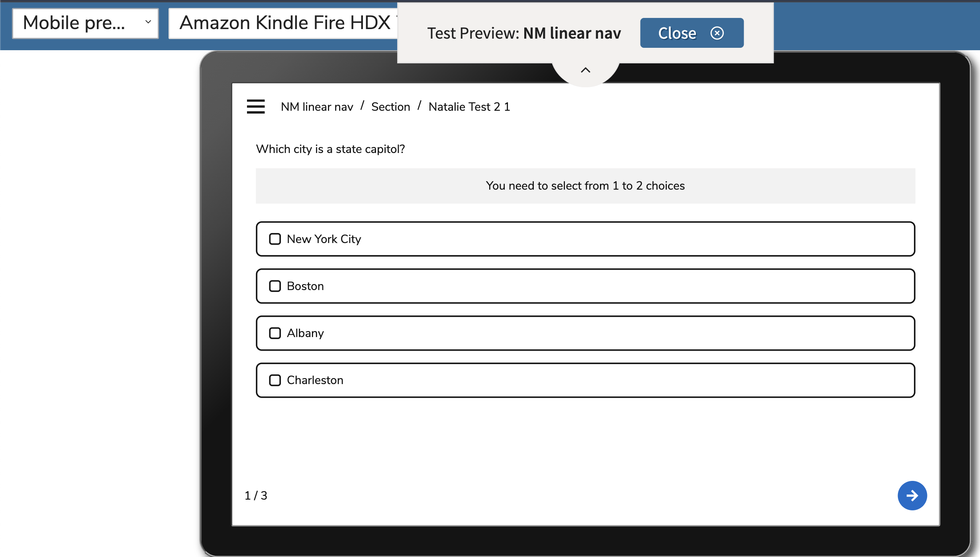Open the hamburger menu icon
Image resolution: width=980 pixels, height=557 pixels.
click(x=255, y=106)
